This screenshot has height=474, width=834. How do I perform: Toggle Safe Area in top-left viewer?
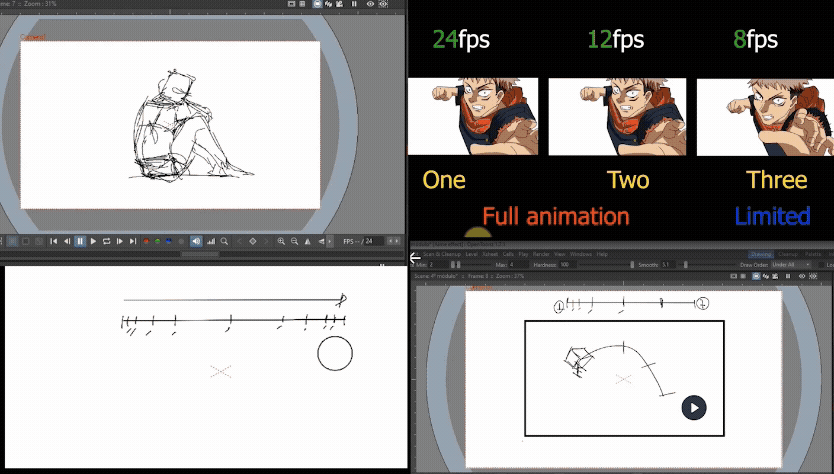pos(291,4)
